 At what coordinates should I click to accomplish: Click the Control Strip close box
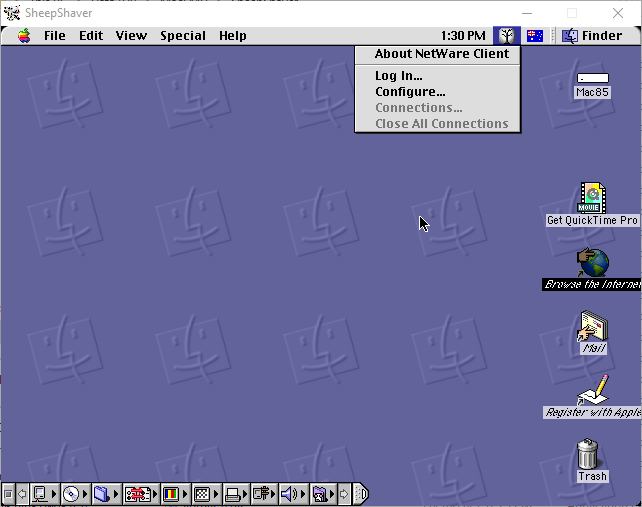click(8, 494)
